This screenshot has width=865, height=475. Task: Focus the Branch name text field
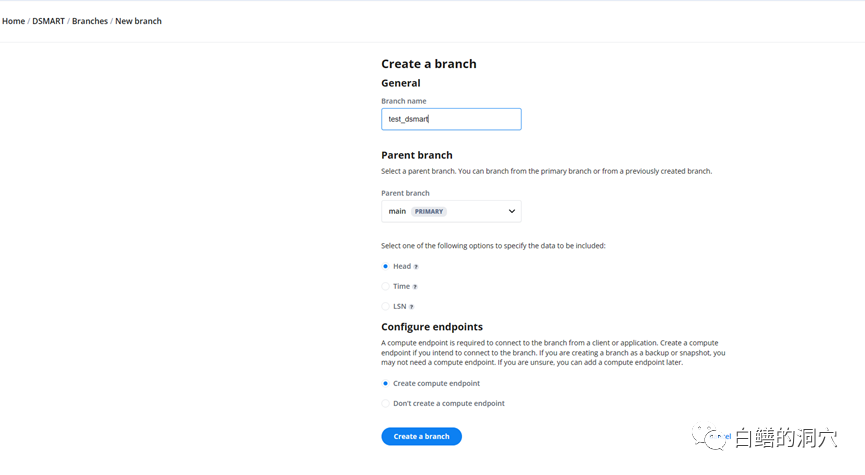click(451, 119)
